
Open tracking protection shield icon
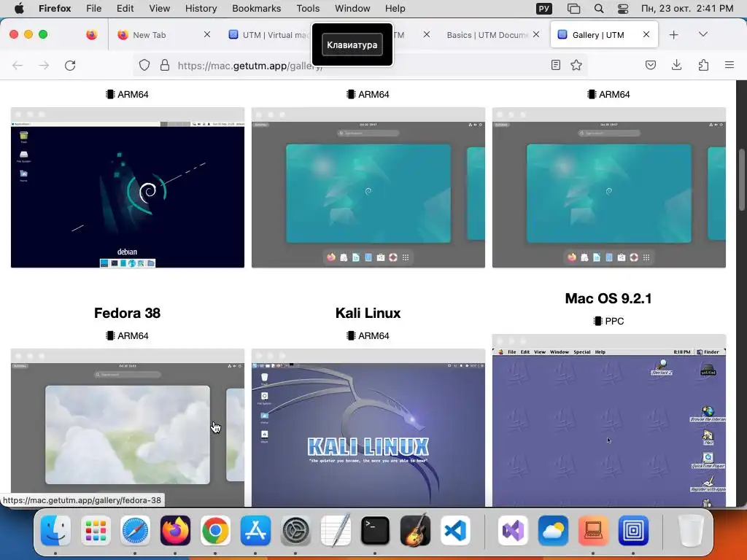click(144, 65)
